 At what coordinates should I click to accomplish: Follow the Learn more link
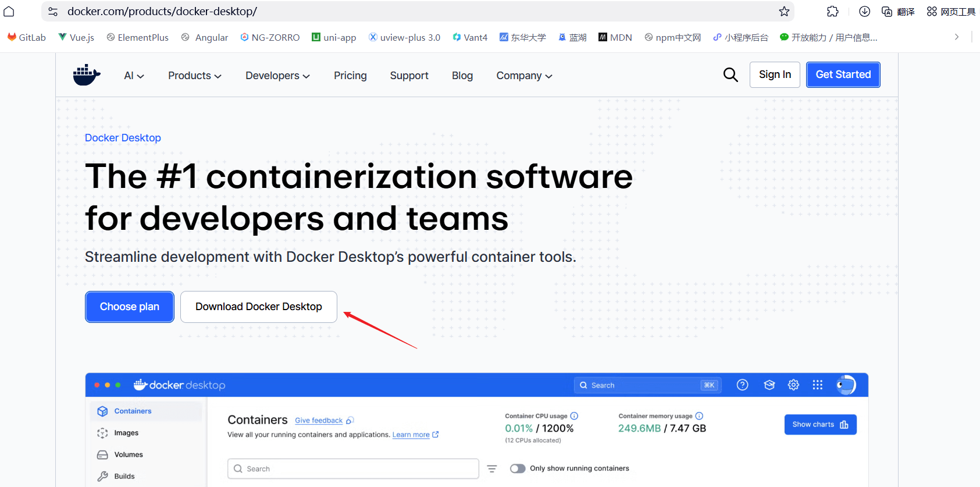[411, 435]
